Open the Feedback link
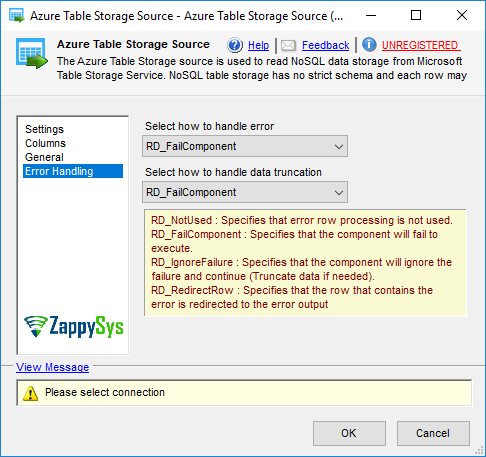Viewport: 486px width, 457px height. point(325,45)
